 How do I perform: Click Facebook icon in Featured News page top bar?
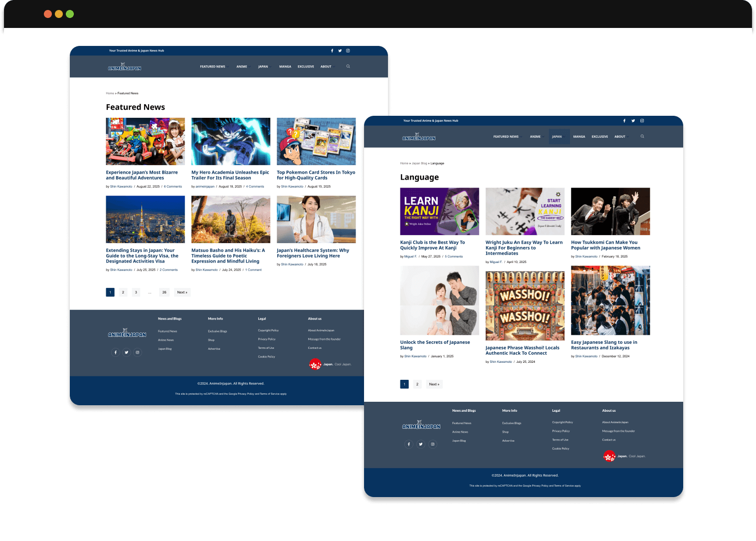(332, 51)
